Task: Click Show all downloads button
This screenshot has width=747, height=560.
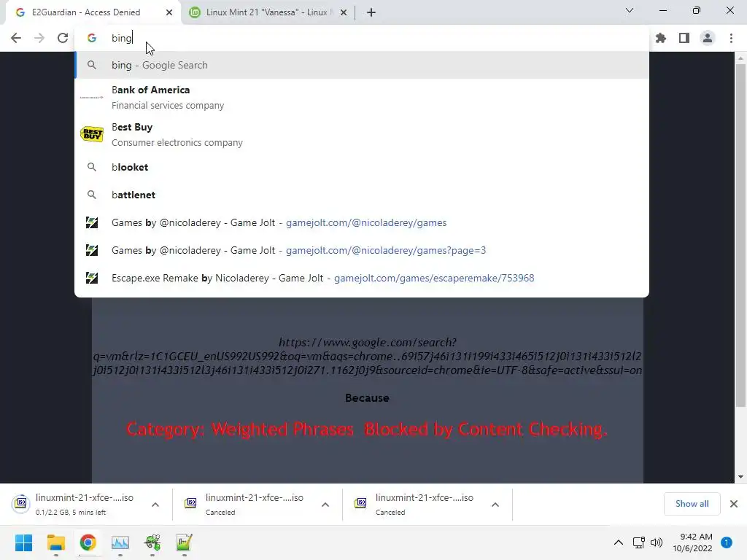Action: coord(692,504)
